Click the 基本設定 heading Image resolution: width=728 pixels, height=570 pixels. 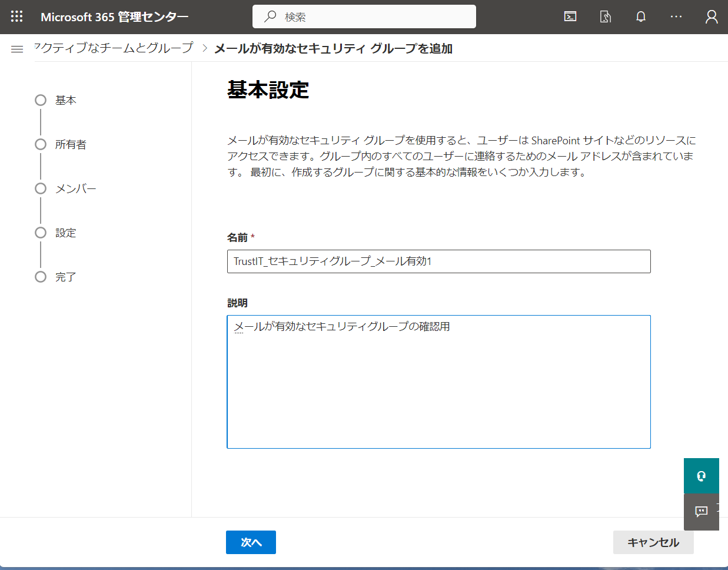point(268,90)
